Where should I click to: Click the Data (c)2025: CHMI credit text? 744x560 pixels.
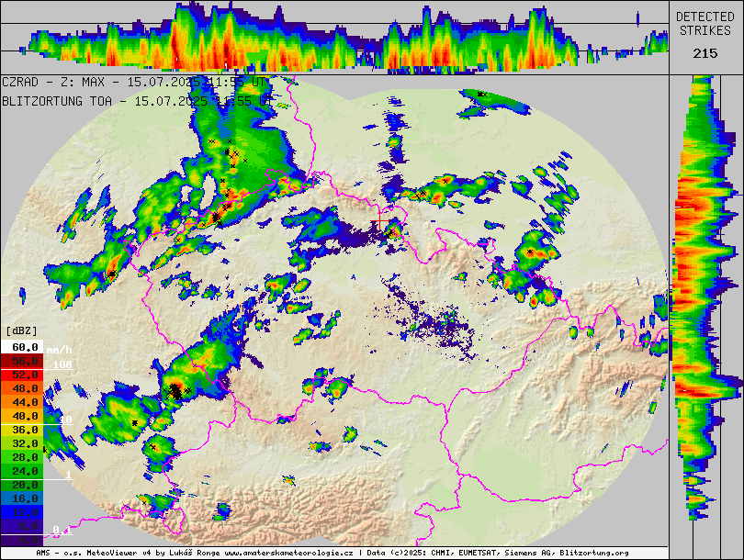pyautogui.click(x=411, y=553)
